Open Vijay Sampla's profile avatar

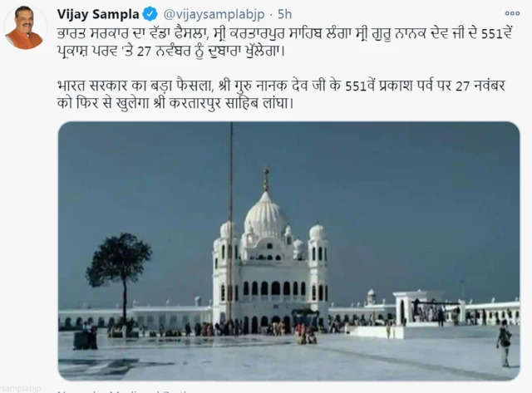(x=25, y=28)
